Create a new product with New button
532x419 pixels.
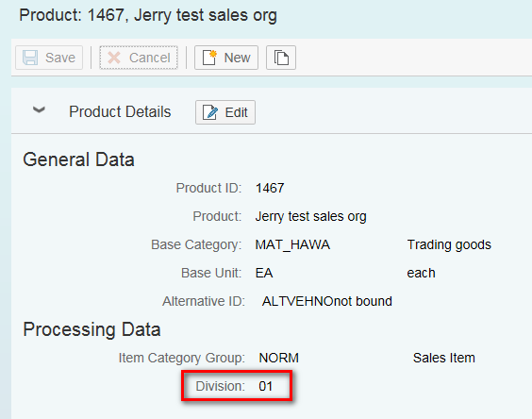coord(226,58)
